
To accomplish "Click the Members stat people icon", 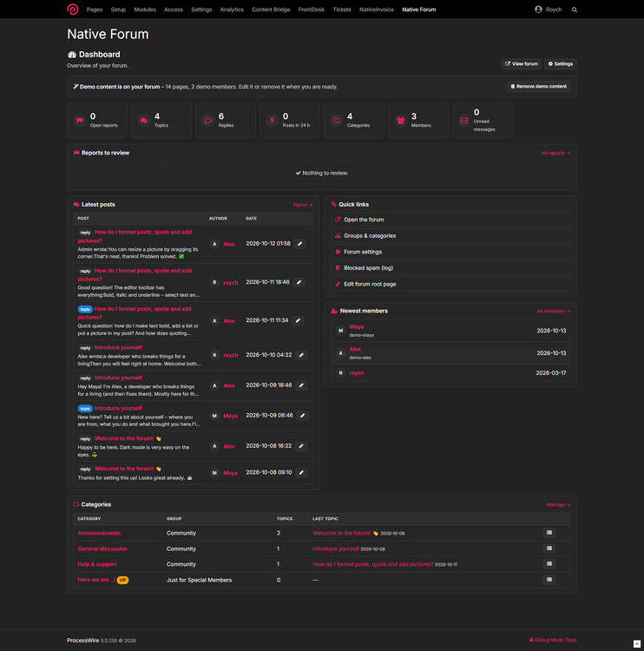I will 400,121.
